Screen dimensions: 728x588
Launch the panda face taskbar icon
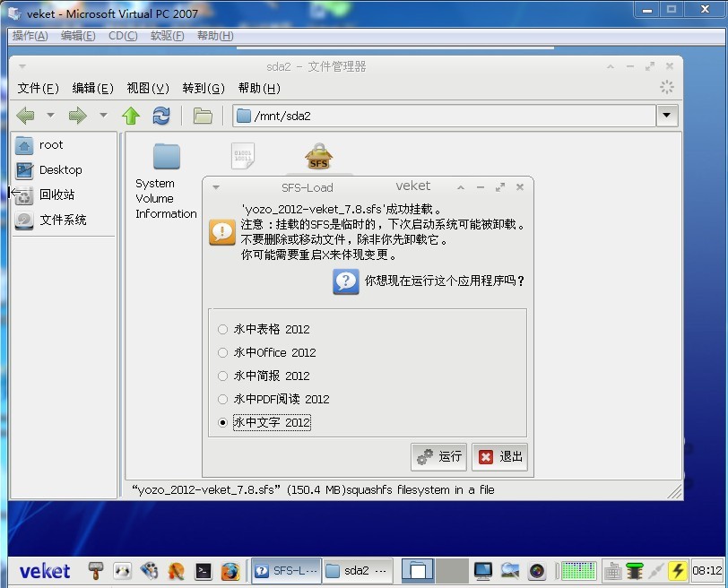(x=123, y=571)
